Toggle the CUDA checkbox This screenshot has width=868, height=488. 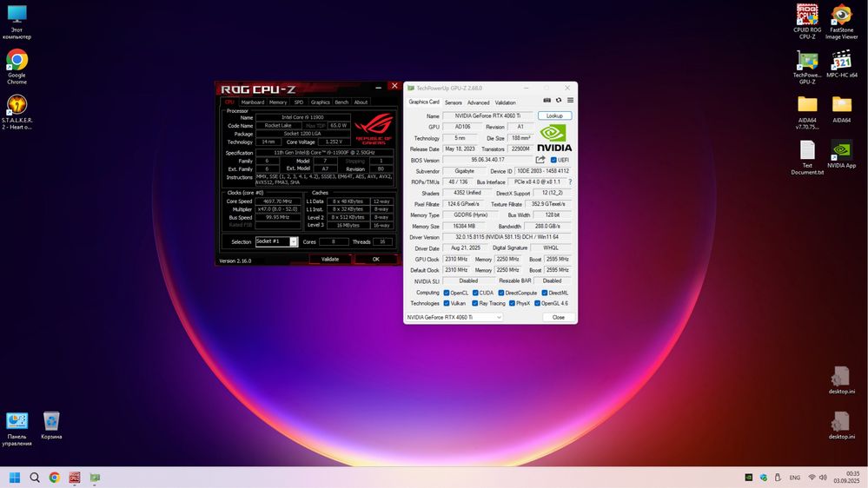[475, 293]
